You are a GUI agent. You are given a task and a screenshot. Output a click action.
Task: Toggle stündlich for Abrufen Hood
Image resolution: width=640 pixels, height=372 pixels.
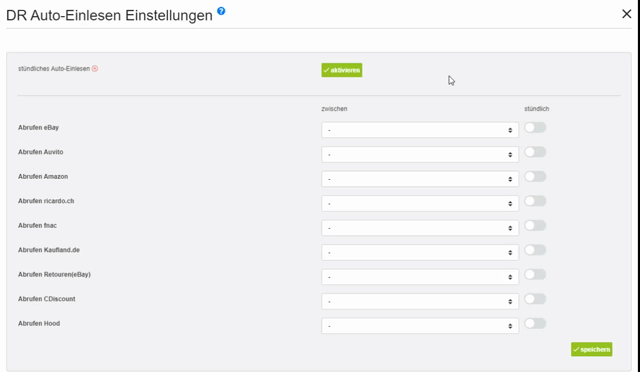(x=535, y=324)
